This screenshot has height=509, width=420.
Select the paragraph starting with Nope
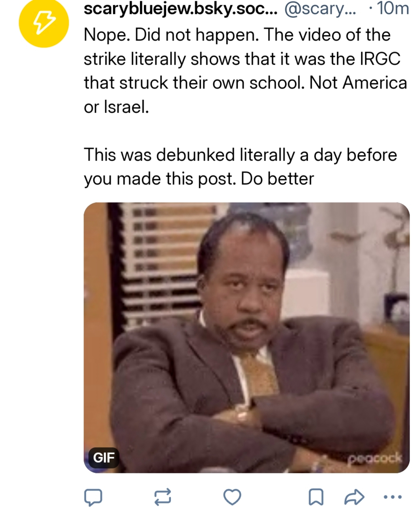pyautogui.click(x=245, y=71)
